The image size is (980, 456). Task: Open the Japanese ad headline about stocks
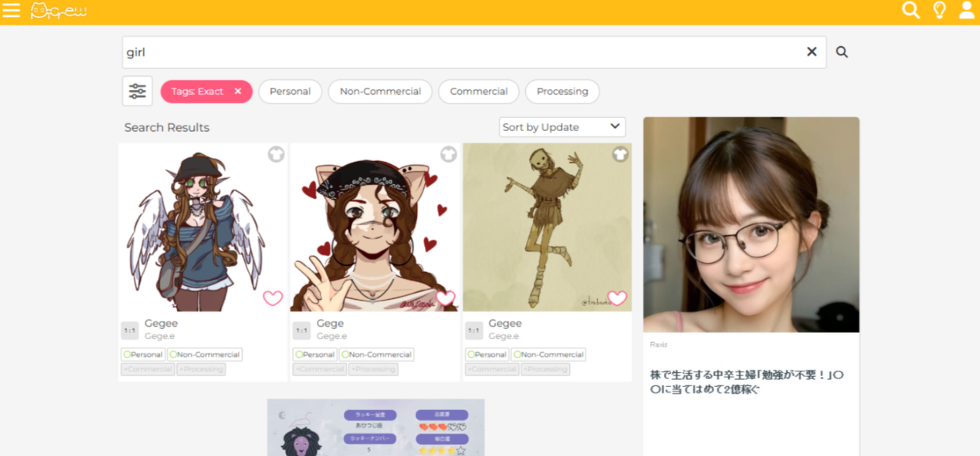coord(747,382)
